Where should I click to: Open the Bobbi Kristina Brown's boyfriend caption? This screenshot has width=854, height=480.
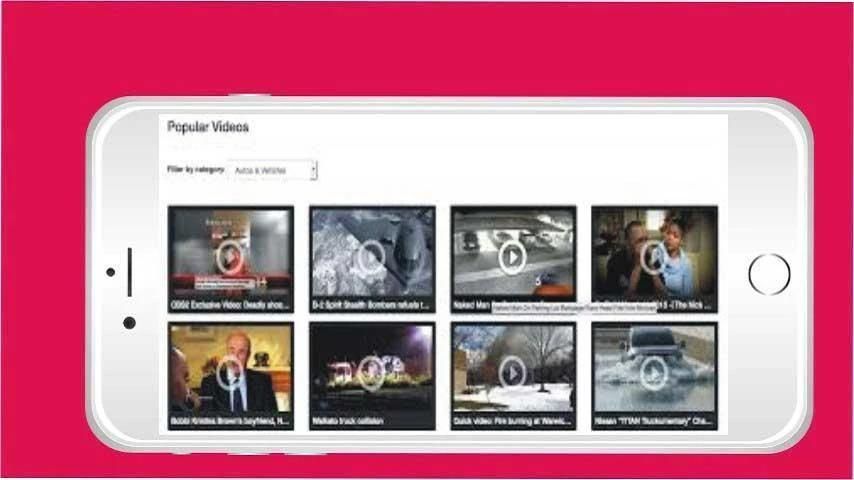(x=229, y=421)
